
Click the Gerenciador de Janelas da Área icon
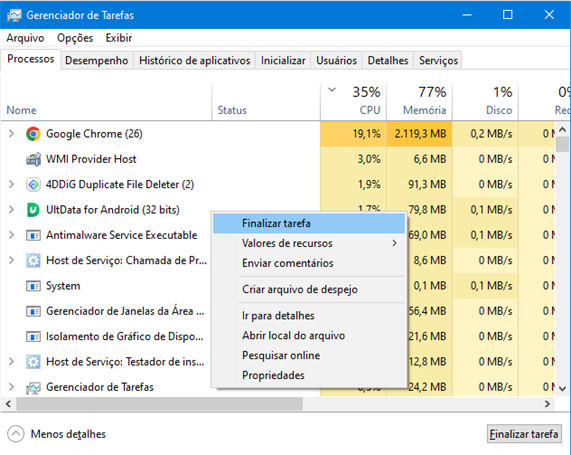(33, 311)
